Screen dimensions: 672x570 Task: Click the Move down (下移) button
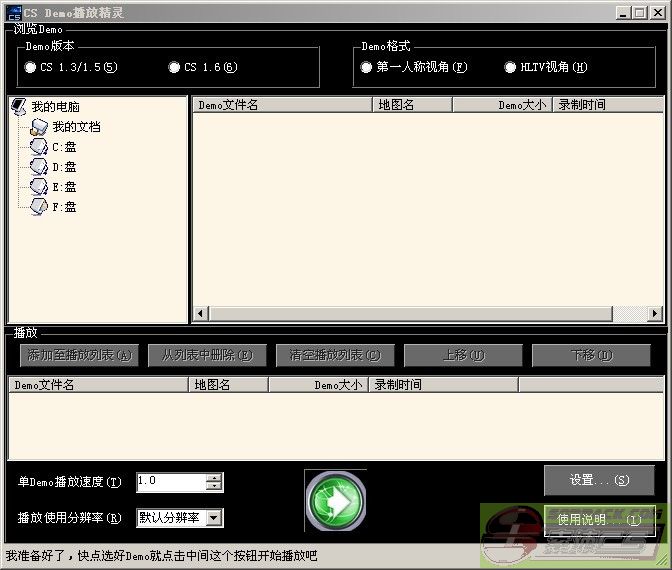[591, 355]
